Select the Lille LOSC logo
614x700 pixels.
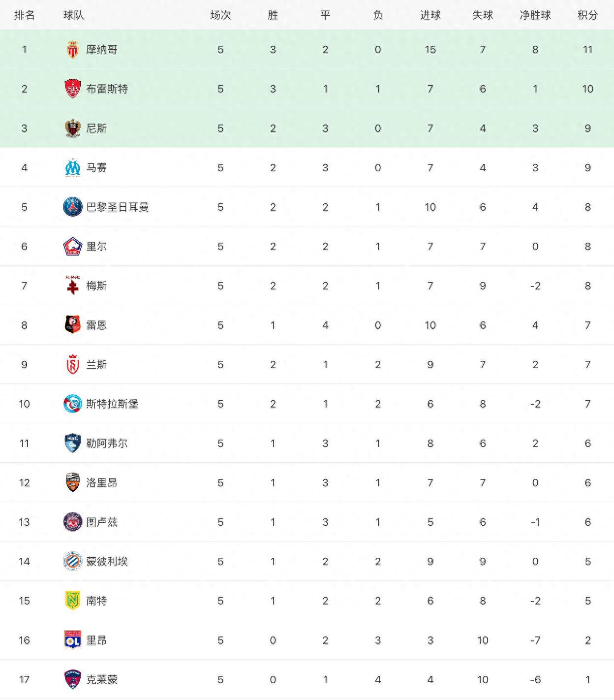[73, 246]
